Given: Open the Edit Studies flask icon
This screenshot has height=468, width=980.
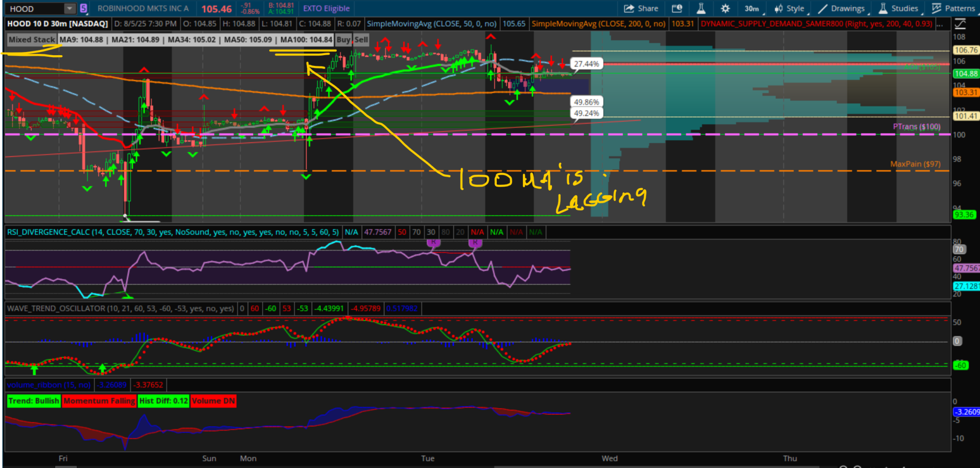Looking at the screenshot, I should (x=701, y=8).
